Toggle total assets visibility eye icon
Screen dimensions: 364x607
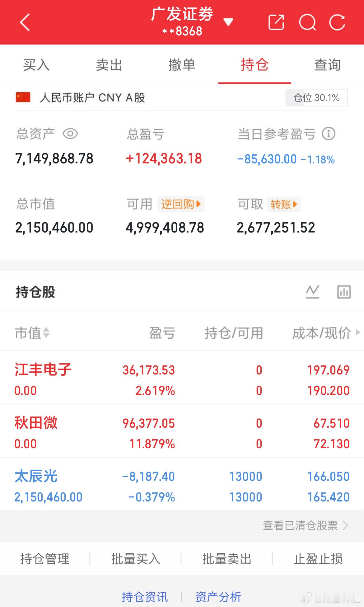click(70, 134)
